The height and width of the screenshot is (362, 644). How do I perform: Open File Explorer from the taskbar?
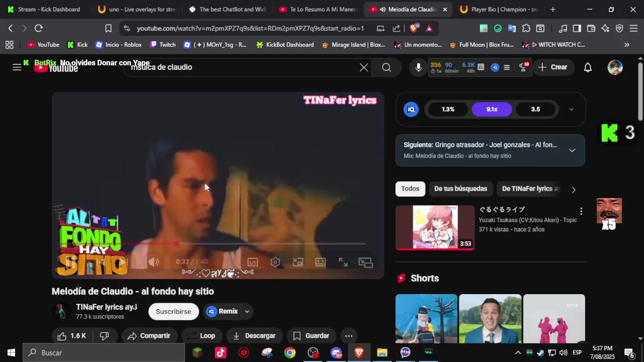pos(382,353)
